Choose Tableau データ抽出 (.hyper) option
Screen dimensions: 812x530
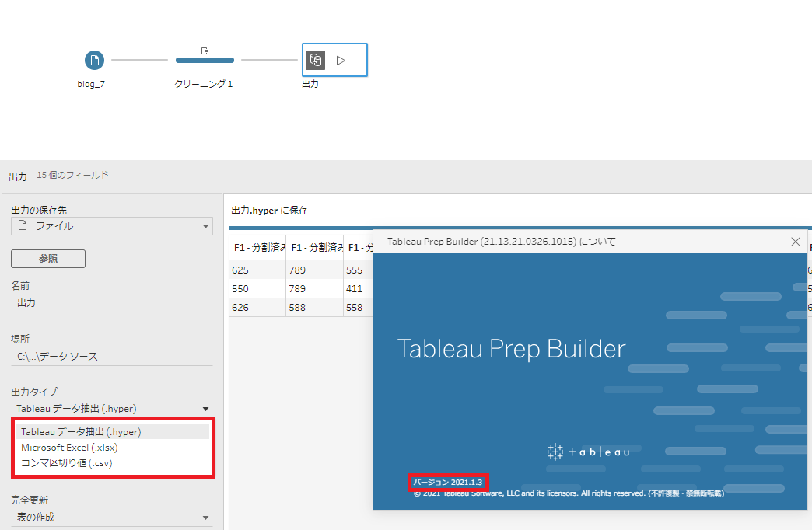(112, 431)
